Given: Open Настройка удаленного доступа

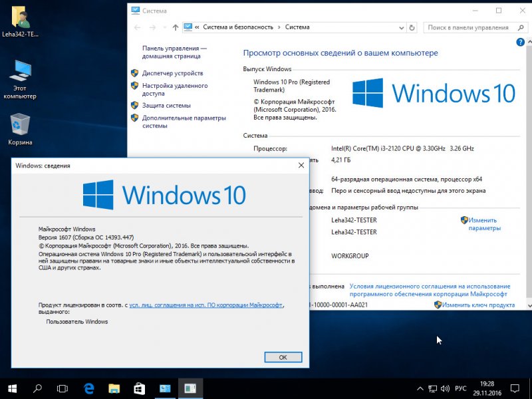Looking at the screenshot, I should pyautogui.click(x=175, y=90).
